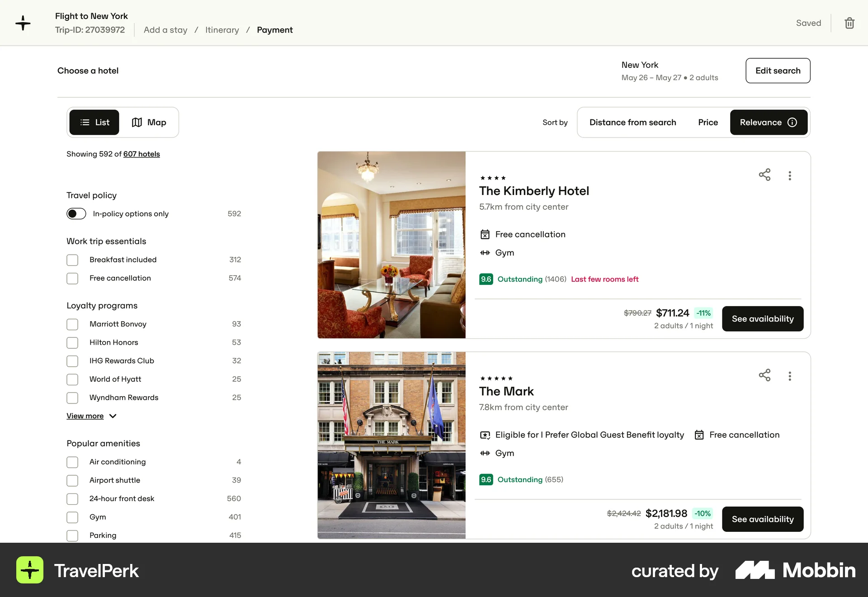Expand View more loyalty programs
The image size is (868, 597).
coord(85,416)
